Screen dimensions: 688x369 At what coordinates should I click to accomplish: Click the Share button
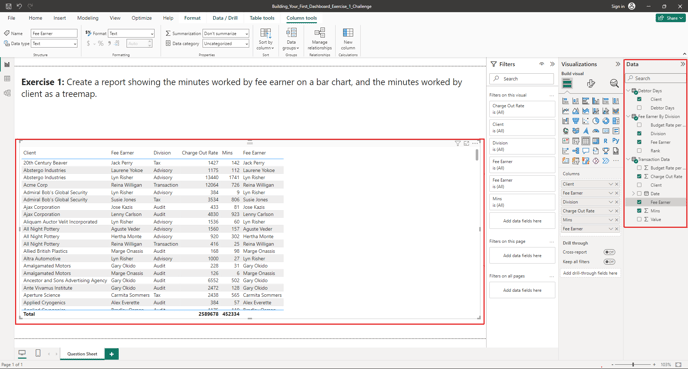(670, 18)
